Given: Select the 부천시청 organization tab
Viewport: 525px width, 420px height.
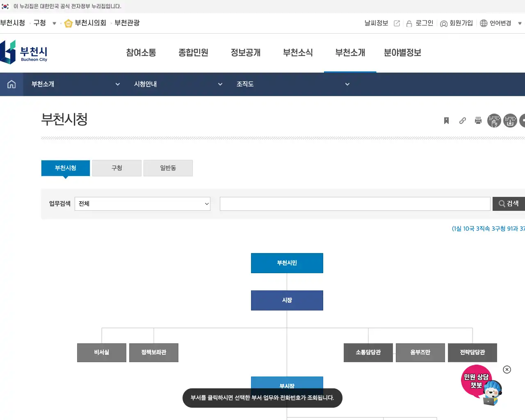Looking at the screenshot, I should pyautogui.click(x=66, y=168).
